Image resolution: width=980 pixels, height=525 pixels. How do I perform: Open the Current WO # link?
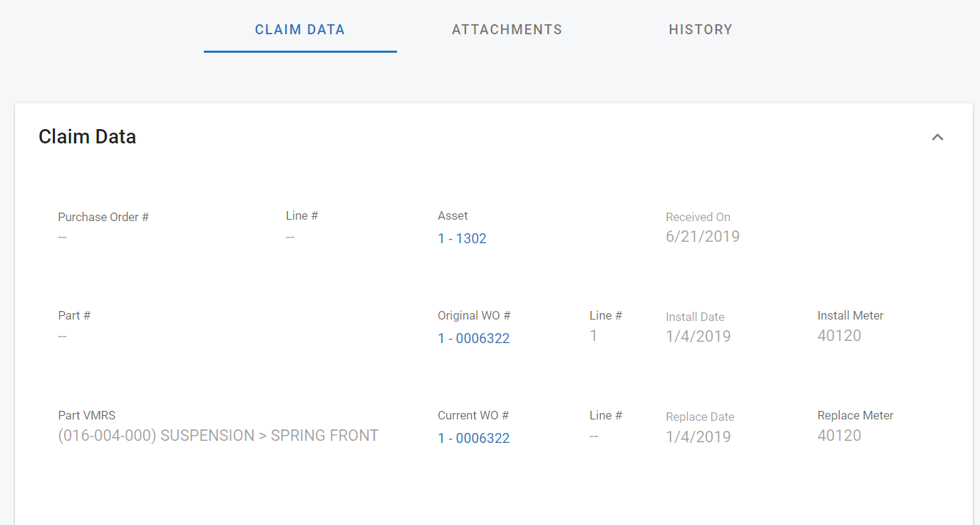(473, 438)
